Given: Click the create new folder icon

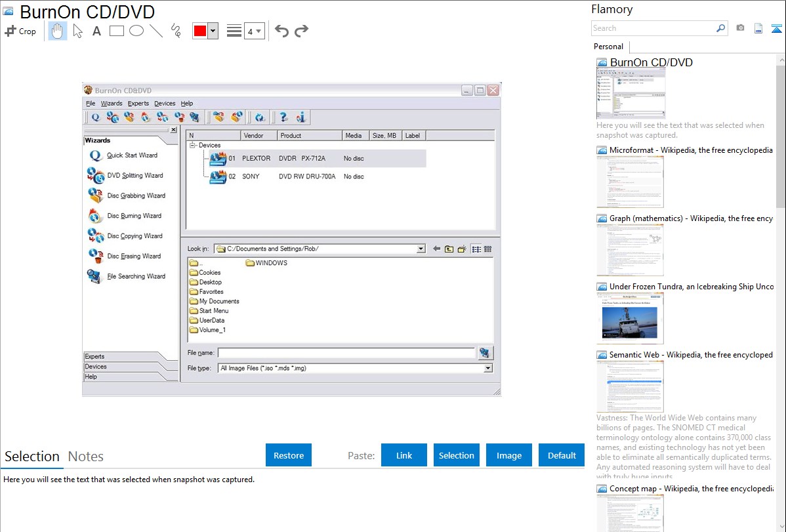Looking at the screenshot, I should [462, 249].
